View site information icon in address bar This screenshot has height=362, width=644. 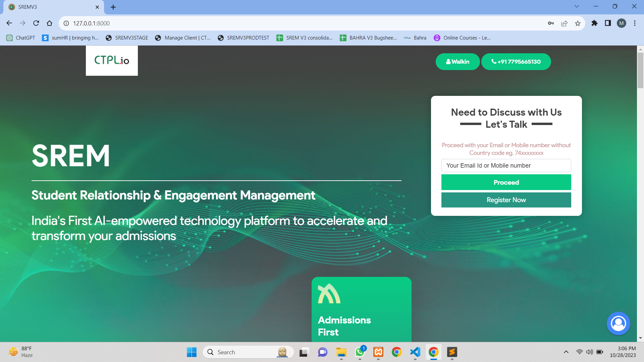coord(66,23)
